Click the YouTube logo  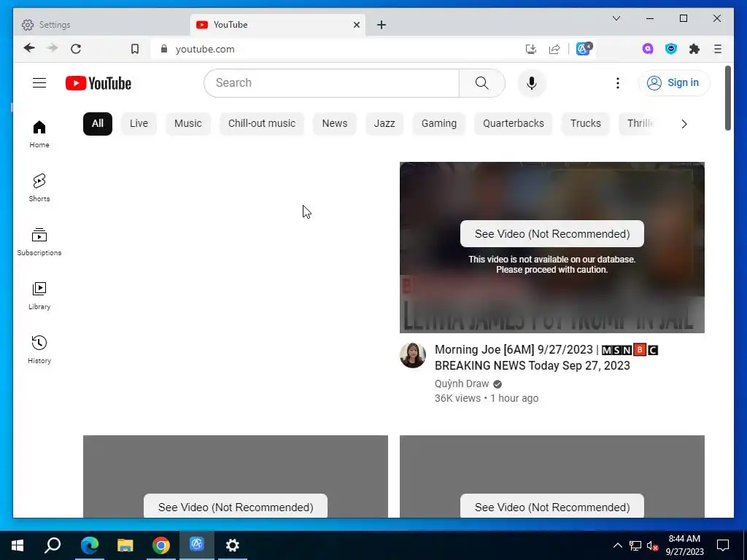(98, 83)
